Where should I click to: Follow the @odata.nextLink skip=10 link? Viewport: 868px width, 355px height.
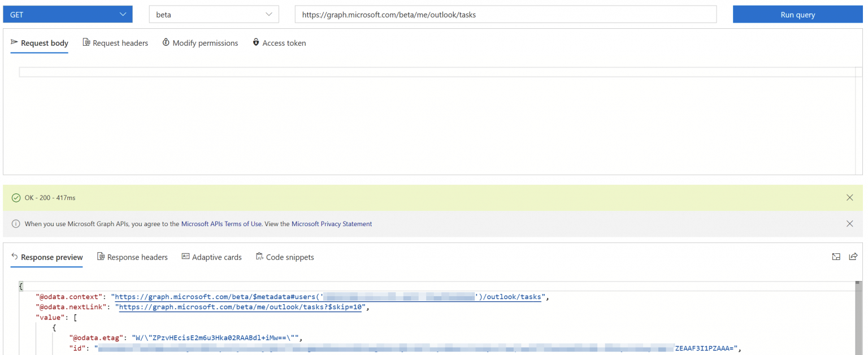pyautogui.click(x=241, y=308)
